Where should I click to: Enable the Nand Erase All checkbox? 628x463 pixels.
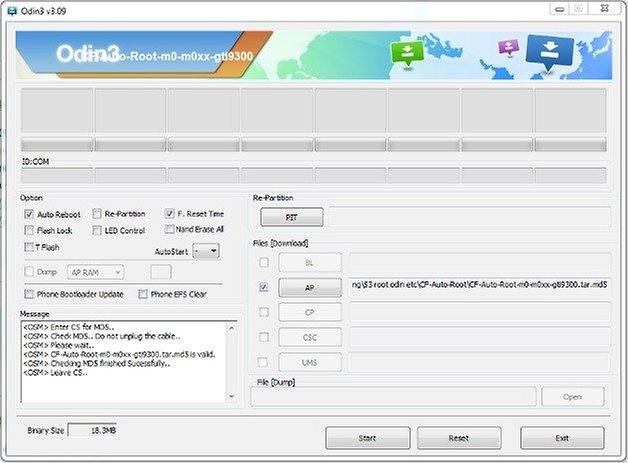click(169, 229)
